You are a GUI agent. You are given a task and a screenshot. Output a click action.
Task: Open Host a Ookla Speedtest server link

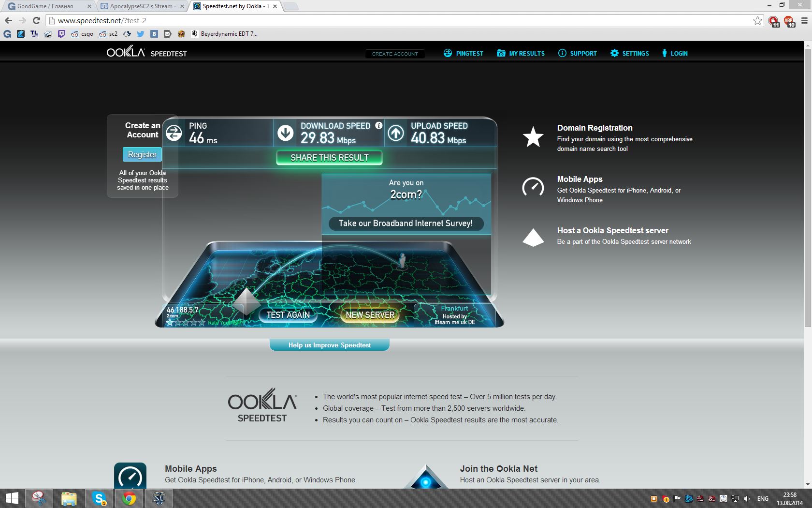[x=613, y=230]
